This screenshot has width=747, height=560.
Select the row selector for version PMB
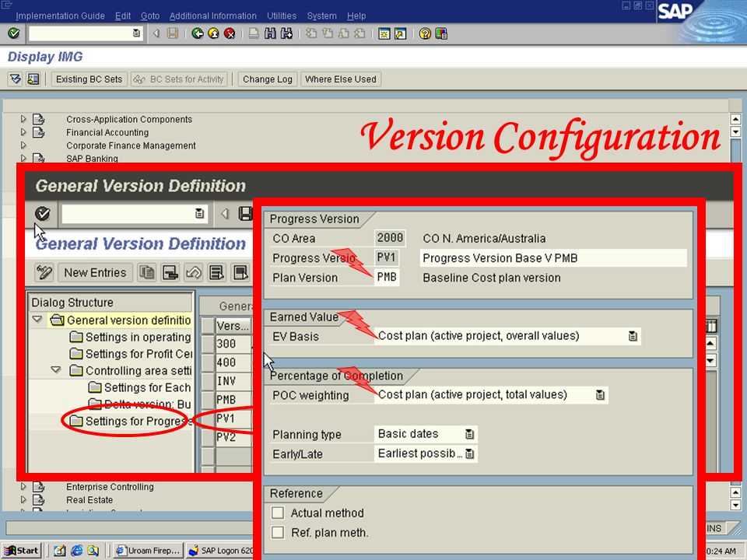208,400
